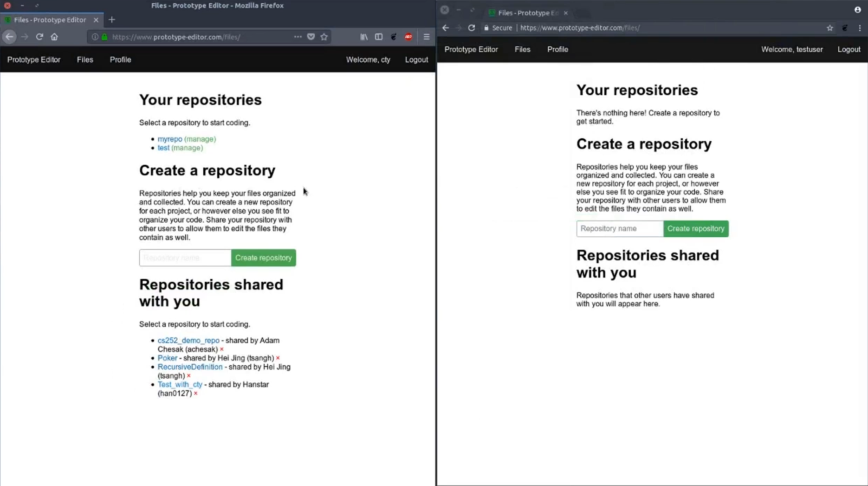
Task: Select the Firefox Files - Prototype Editor tab
Action: tap(50, 20)
